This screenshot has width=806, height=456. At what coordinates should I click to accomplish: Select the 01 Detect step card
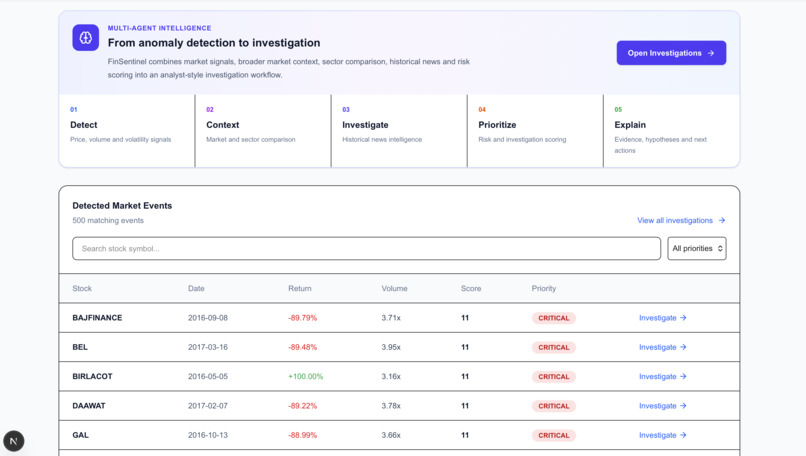[x=127, y=131]
